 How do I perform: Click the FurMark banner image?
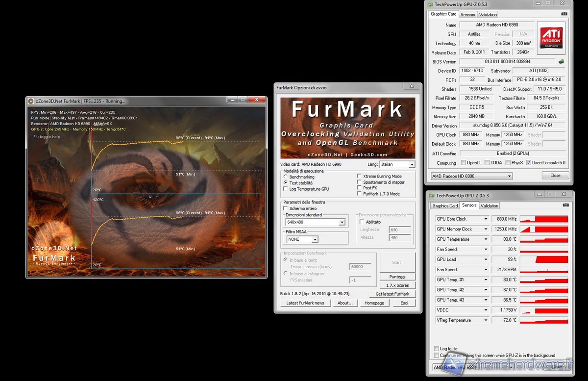(347, 128)
